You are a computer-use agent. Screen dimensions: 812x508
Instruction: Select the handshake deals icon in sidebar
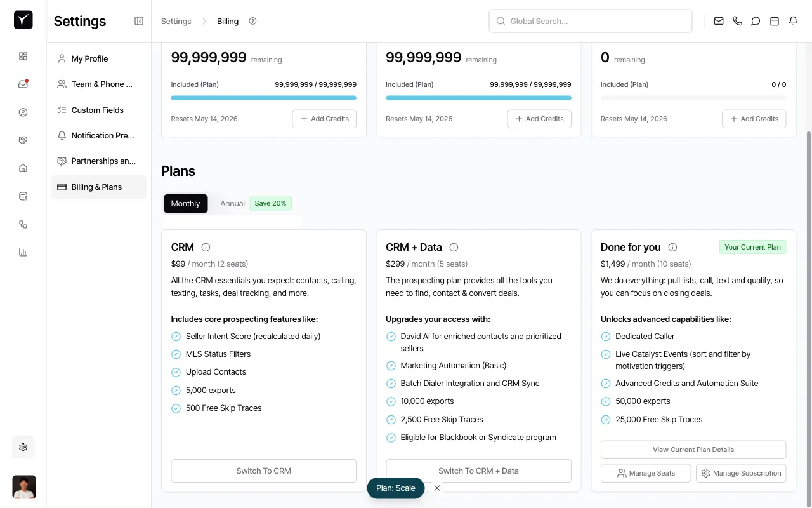pyautogui.click(x=23, y=140)
